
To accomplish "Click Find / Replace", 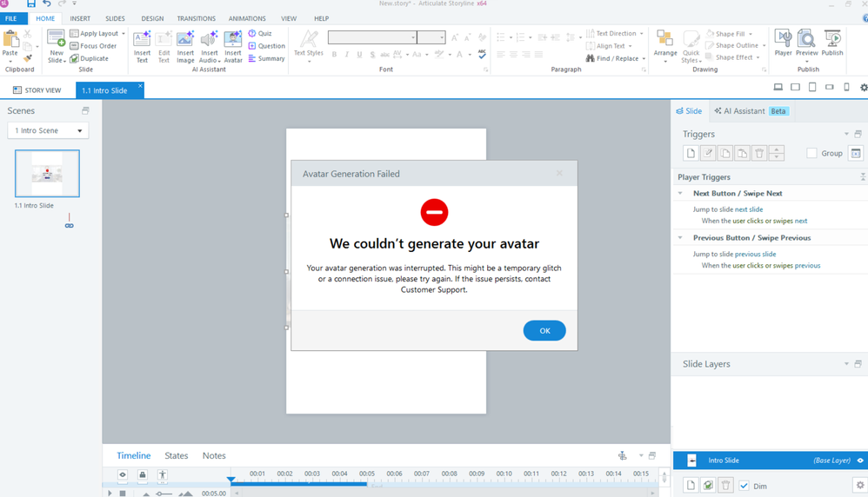I will pyautogui.click(x=616, y=58).
